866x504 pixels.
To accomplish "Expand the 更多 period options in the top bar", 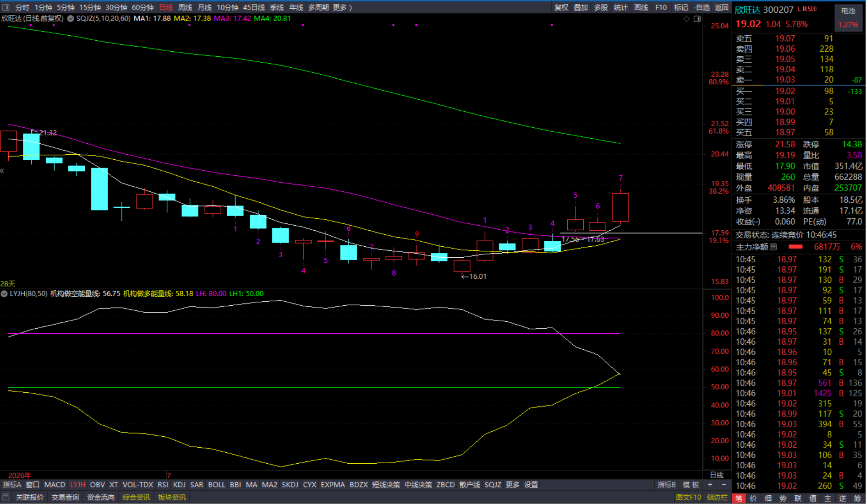I will coord(342,7).
